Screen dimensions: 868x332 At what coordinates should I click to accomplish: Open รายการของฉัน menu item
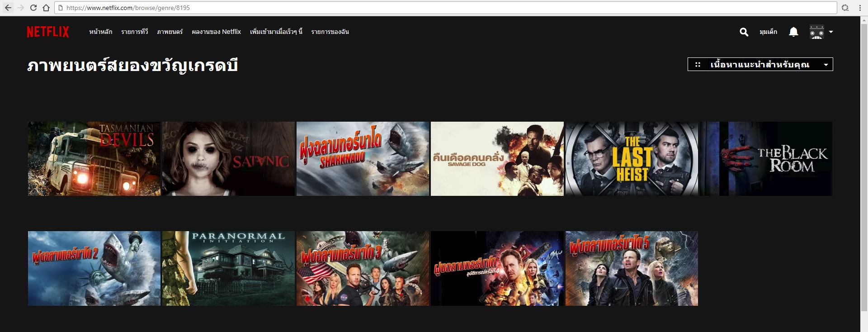[x=330, y=32]
